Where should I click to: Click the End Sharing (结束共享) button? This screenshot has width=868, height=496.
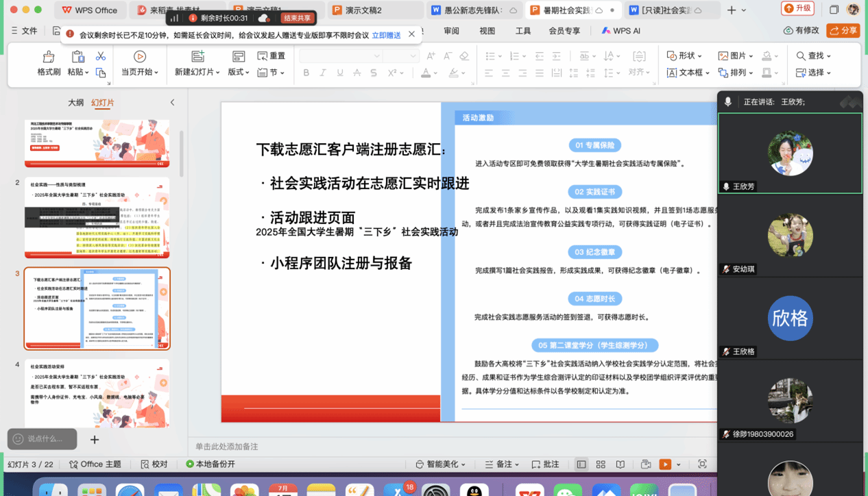click(297, 18)
